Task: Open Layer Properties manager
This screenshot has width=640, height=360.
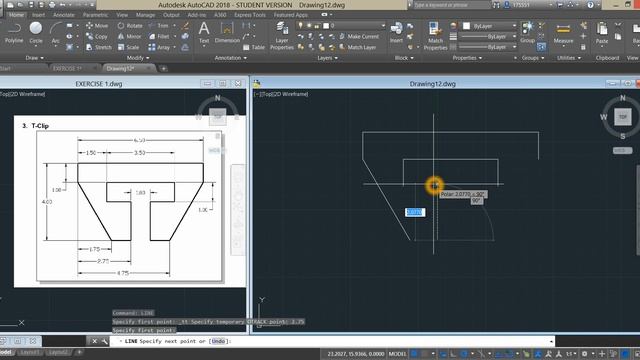Action: tap(282, 36)
